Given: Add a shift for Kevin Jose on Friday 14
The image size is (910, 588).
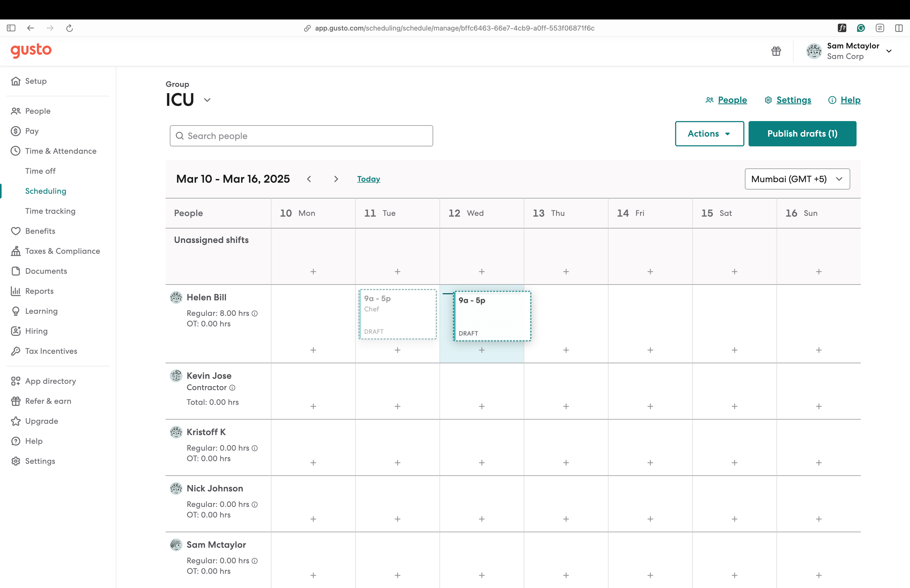Looking at the screenshot, I should click(650, 406).
